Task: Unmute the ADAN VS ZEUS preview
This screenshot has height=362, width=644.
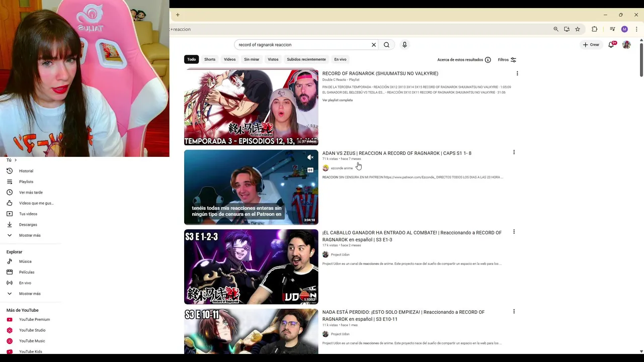Action: pos(310,157)
